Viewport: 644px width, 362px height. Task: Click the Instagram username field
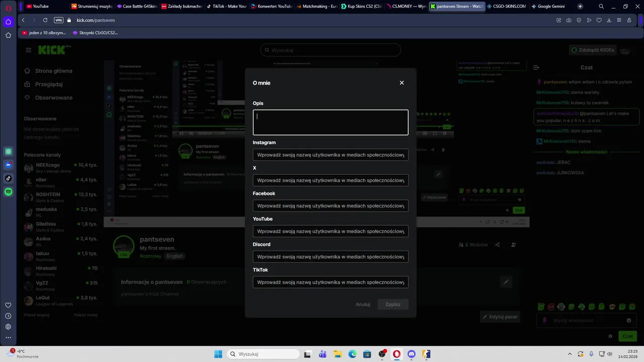pyautogui.click(x=331, y=155)
